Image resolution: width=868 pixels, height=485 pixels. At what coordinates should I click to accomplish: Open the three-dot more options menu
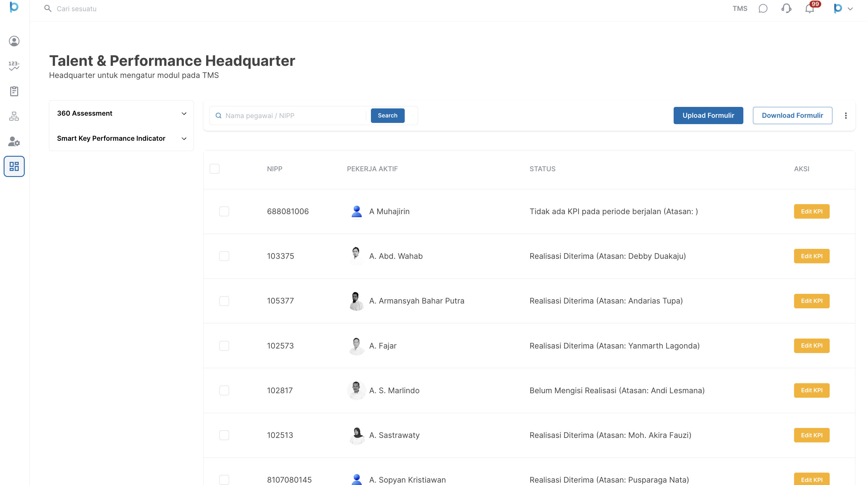coord(845,116)
